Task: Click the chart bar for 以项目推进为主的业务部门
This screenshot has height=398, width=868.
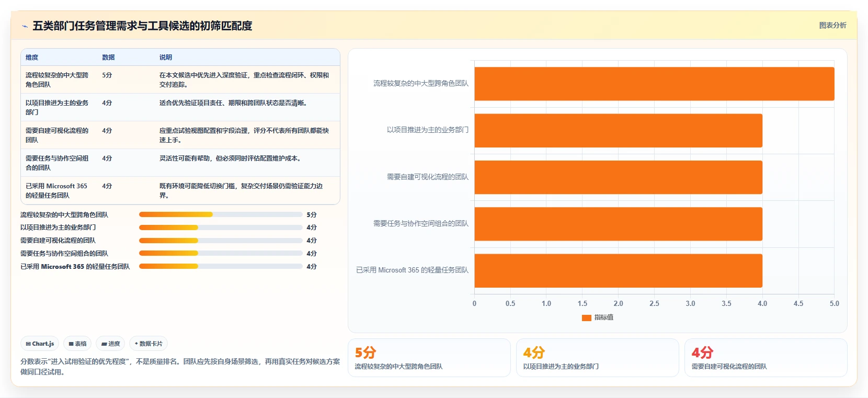Action: point(618,131)
